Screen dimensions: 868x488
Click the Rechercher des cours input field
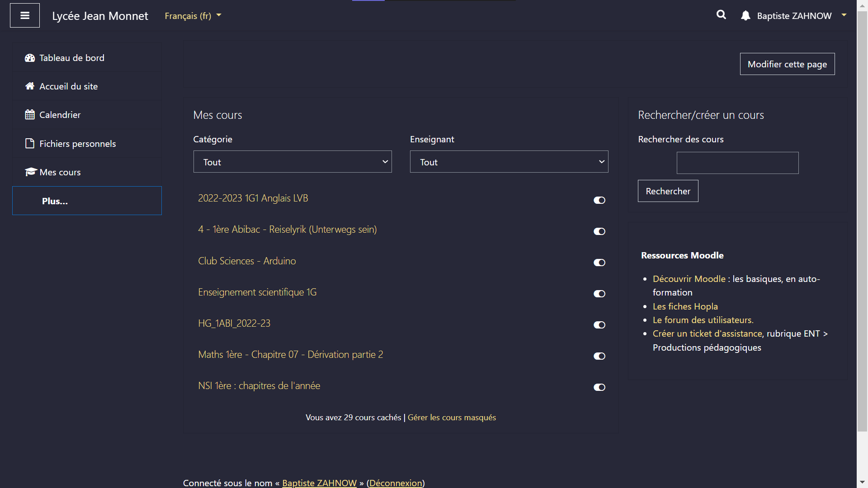[x=737, y=163]
